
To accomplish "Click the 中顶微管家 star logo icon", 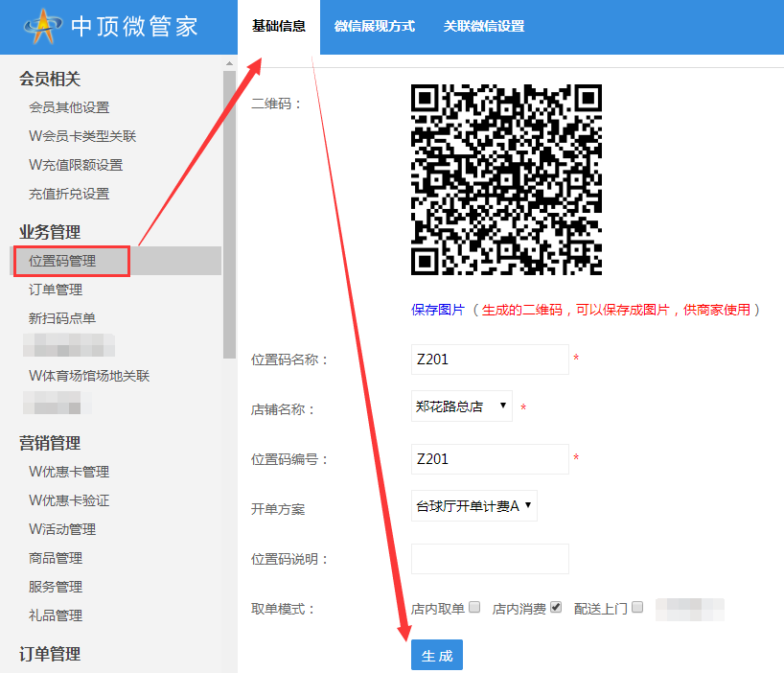I will coord(43,27).
